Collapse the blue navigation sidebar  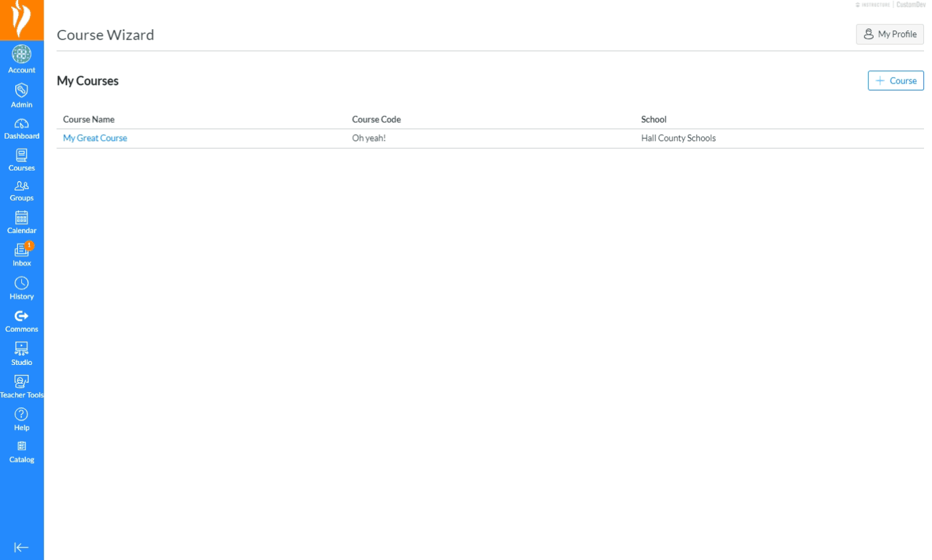[22, 547]
